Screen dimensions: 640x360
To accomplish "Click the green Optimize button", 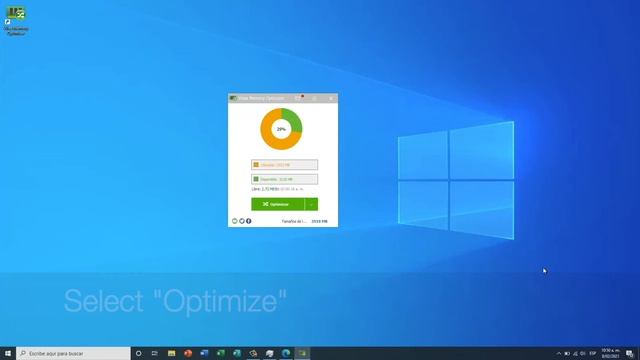I will tap(278, 204).
